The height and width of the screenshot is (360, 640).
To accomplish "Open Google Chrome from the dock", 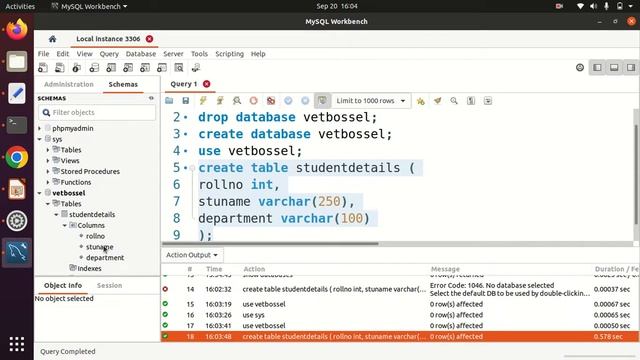I will (17, 157).
